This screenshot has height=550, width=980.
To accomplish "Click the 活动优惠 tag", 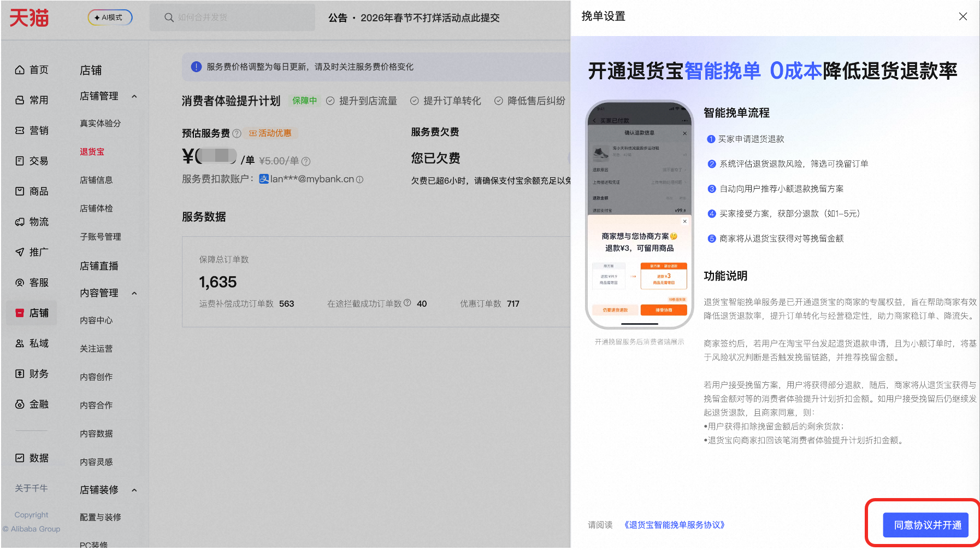I will pos(270,133).
